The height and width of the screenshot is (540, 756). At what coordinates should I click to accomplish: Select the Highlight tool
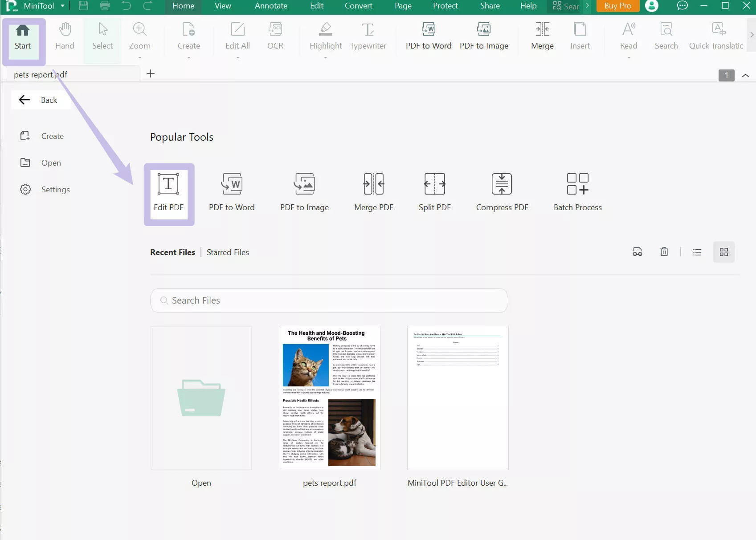325,36
